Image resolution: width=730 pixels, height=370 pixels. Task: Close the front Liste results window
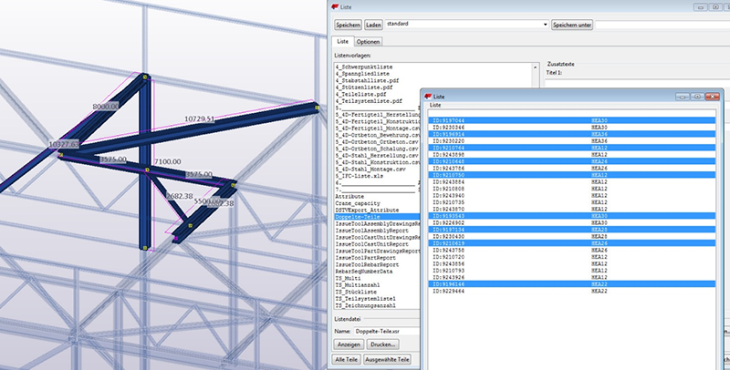pyautogui.click(x=712, y=96)
